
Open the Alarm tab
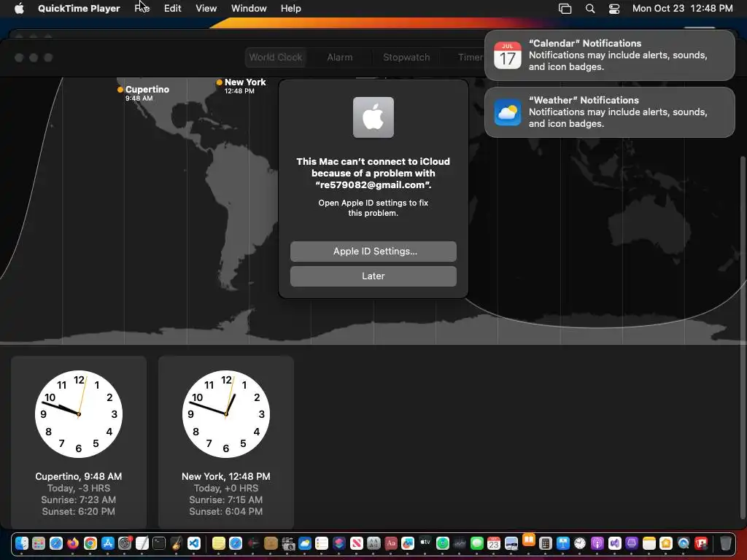tap(340, 57)
